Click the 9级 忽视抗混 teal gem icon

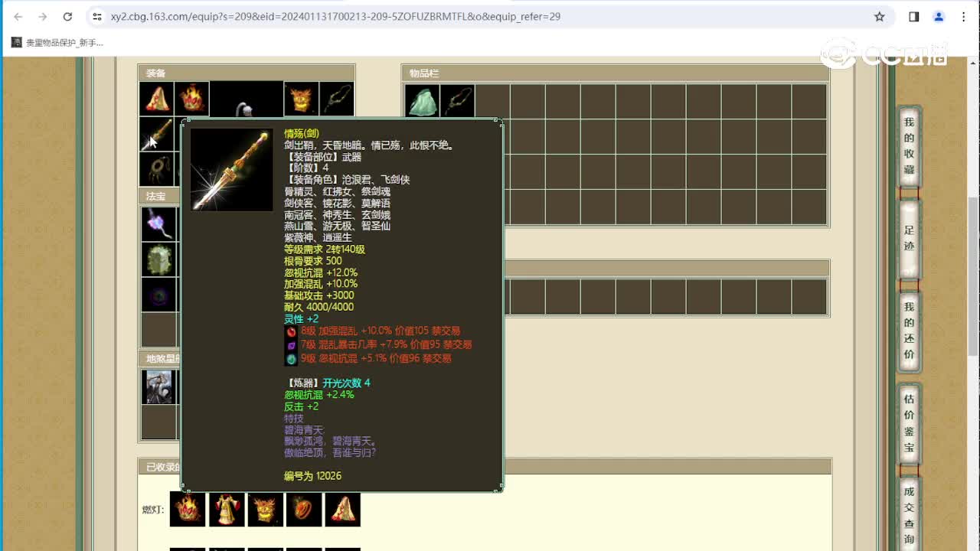[x=291, y=358]
